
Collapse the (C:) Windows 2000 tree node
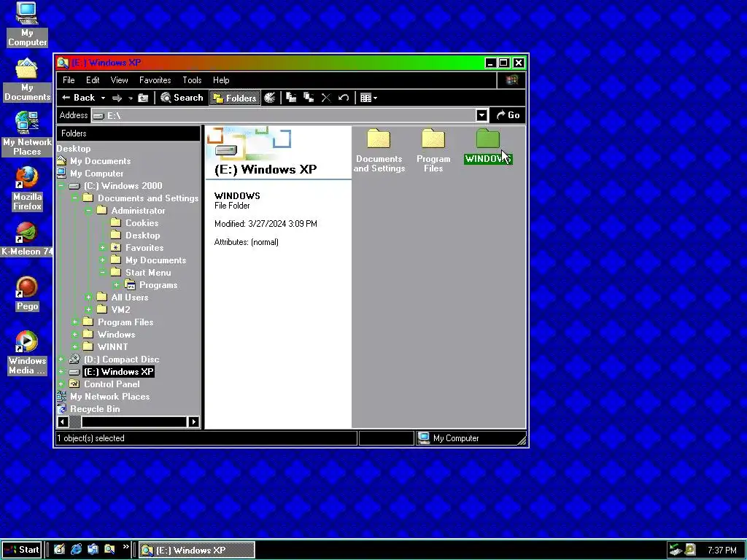61,186
